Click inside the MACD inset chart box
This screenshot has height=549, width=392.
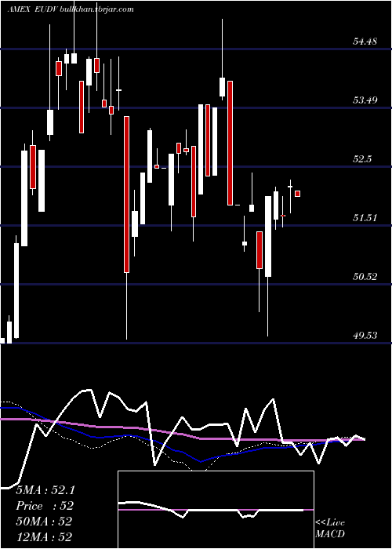(x=216, y=510)
